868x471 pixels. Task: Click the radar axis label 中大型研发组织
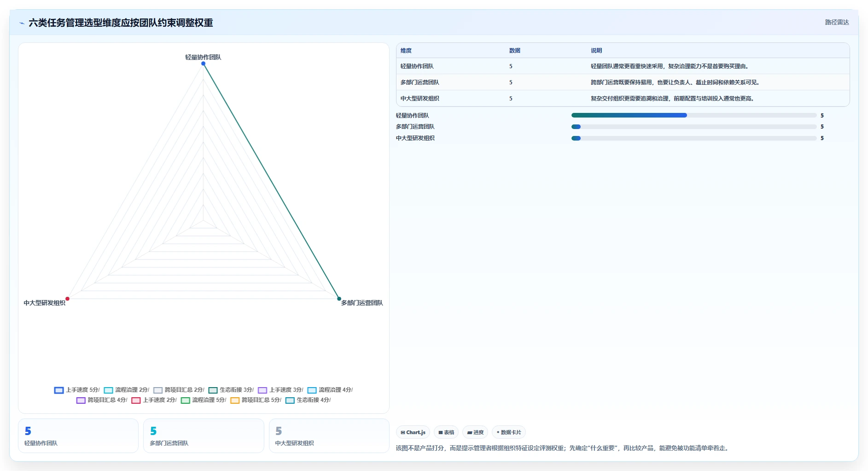tap(45, 303)
